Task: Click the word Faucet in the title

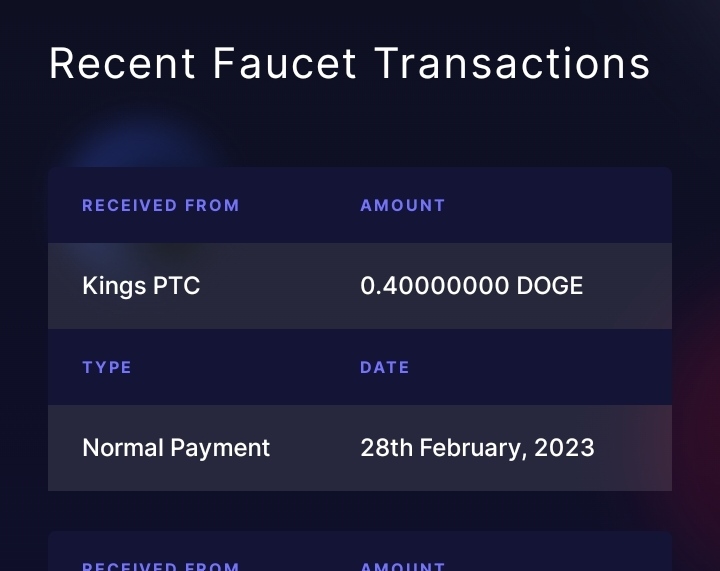Action: coord(284,64)
